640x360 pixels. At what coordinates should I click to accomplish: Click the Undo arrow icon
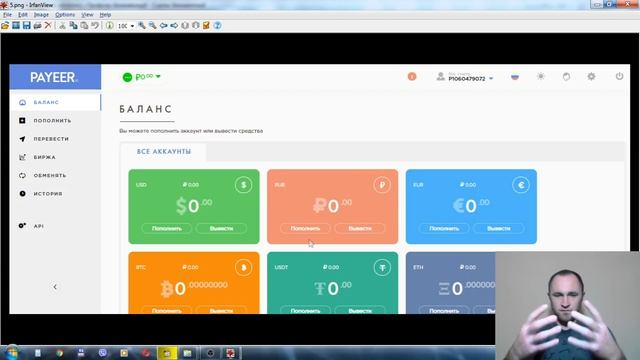tap(95, 25)
